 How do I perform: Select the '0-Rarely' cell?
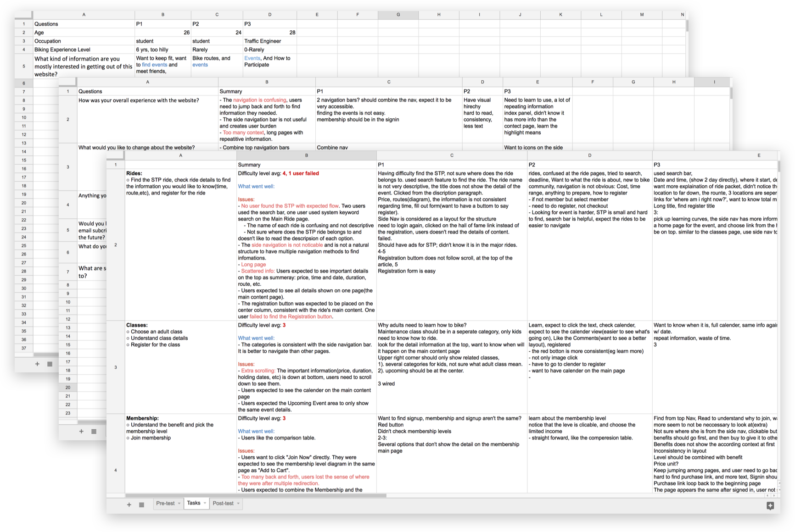tap(270, 50)
